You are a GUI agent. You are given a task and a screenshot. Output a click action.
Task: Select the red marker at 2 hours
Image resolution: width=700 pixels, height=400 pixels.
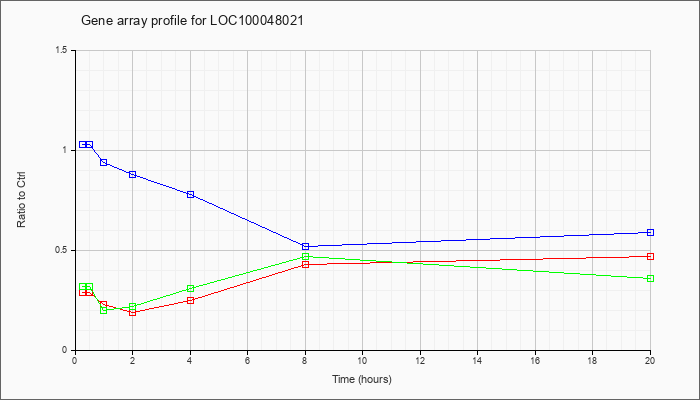click(x=133, y=312)
